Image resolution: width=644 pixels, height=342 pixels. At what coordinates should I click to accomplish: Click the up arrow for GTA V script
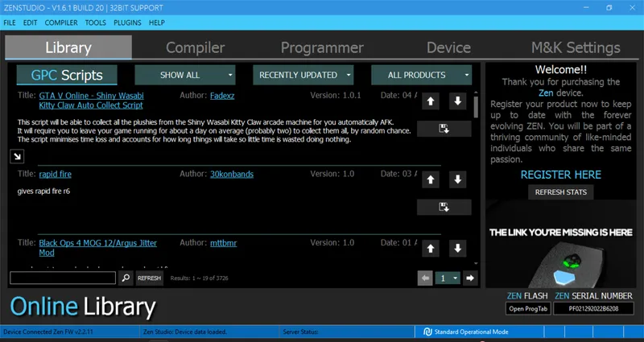[431, 101]
